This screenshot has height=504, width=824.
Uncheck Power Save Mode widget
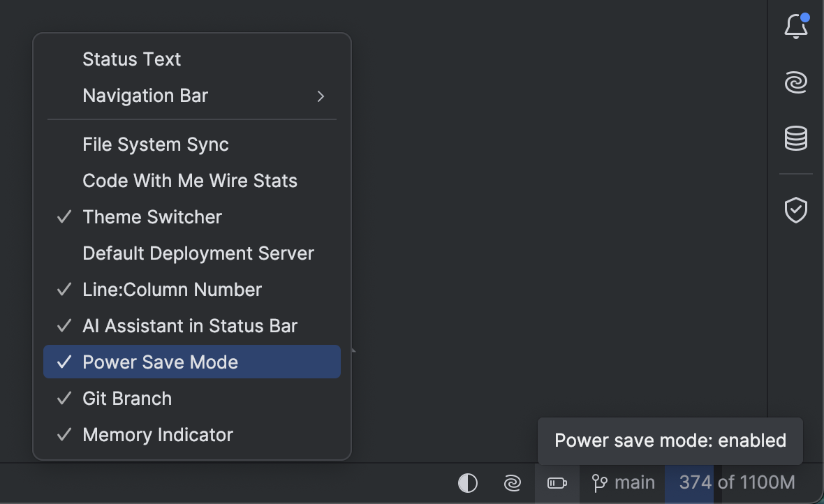(x=160, y=362)
